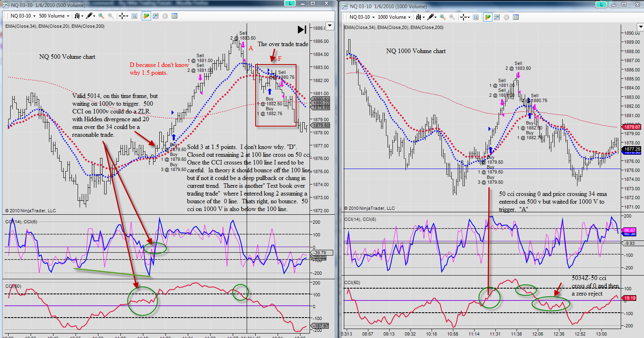Click the price-axis dropdown arrow in 500 Volume chart
The width and height of the screenshot is (644, 338).
pos(330,26)
